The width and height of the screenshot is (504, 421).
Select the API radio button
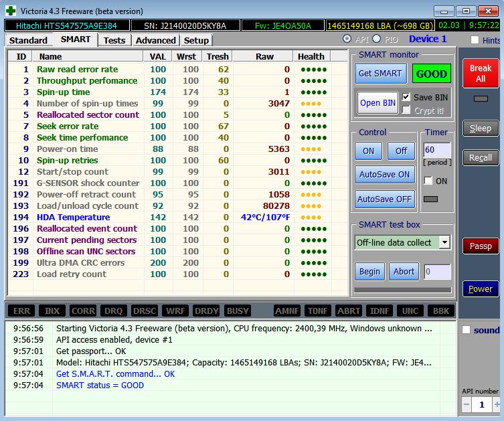347,39
